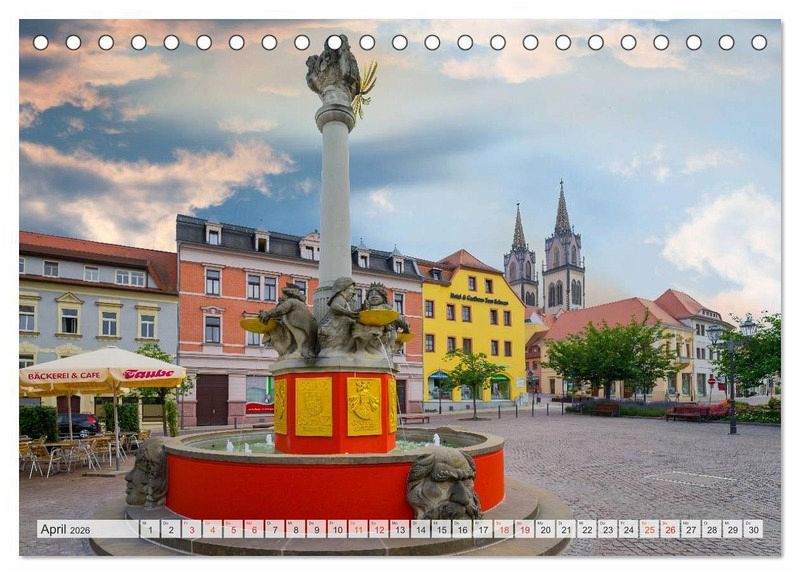Select the "April 2026" month label
The image size is (800, 575).
[x=65, y=530]
